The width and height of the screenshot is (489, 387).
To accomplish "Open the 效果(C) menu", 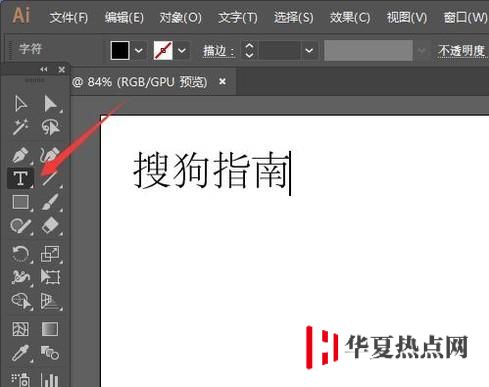I will (x=350, y=18).
